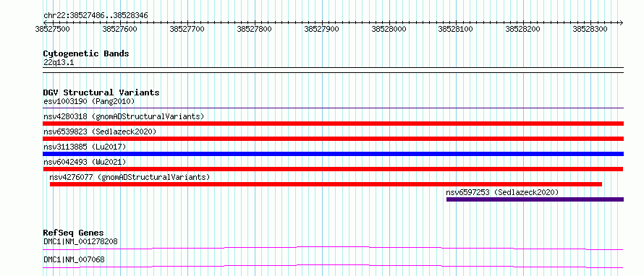Open DMC1|NM_007068 transcript label
This screenshot has height=276, width=644.
pos(74,259)
